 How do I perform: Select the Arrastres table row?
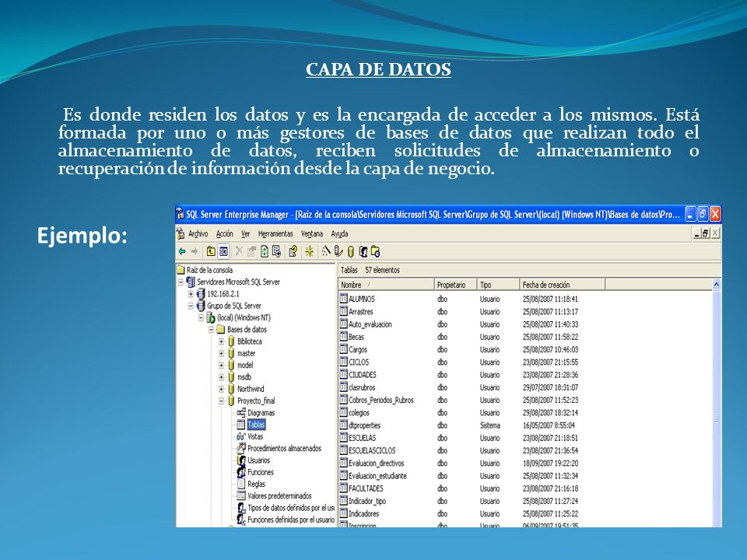point(459,311)
